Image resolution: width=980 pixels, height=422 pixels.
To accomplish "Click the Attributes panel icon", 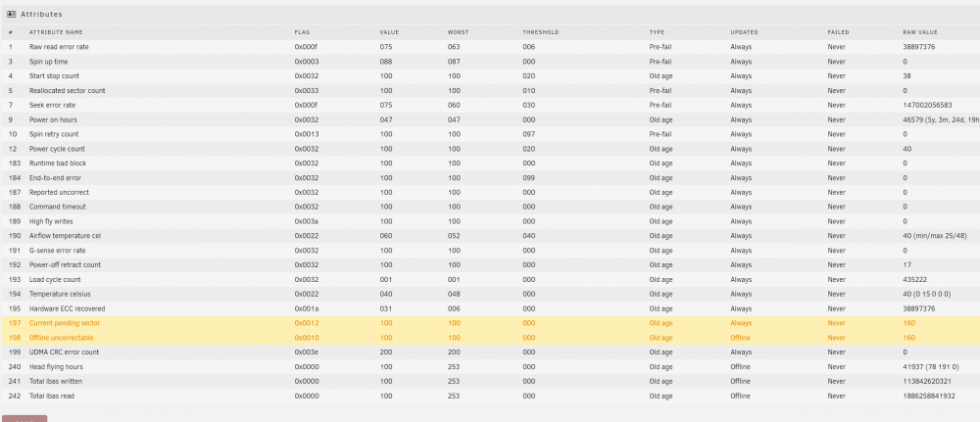I will click(x=11, y=14).
